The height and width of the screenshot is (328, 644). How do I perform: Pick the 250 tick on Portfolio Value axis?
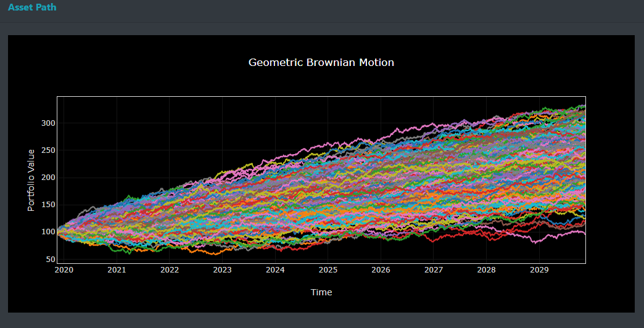tap(48, 150)
